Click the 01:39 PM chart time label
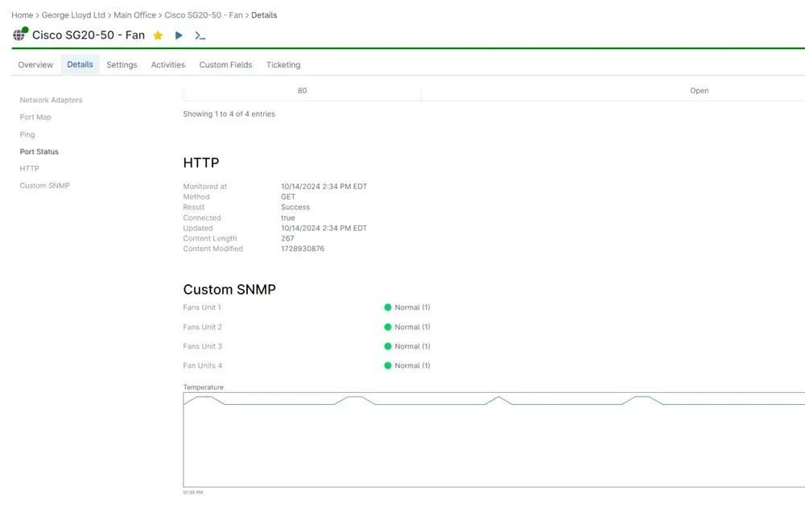The width and height of the screenshot is (805, 532). click(193, 493)
